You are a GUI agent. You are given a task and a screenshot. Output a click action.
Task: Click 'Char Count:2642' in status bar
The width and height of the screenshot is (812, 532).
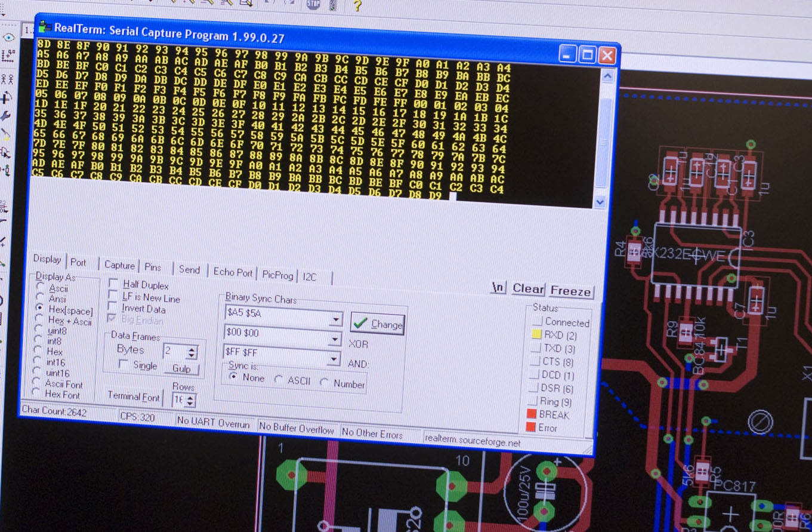pos(54,411)
